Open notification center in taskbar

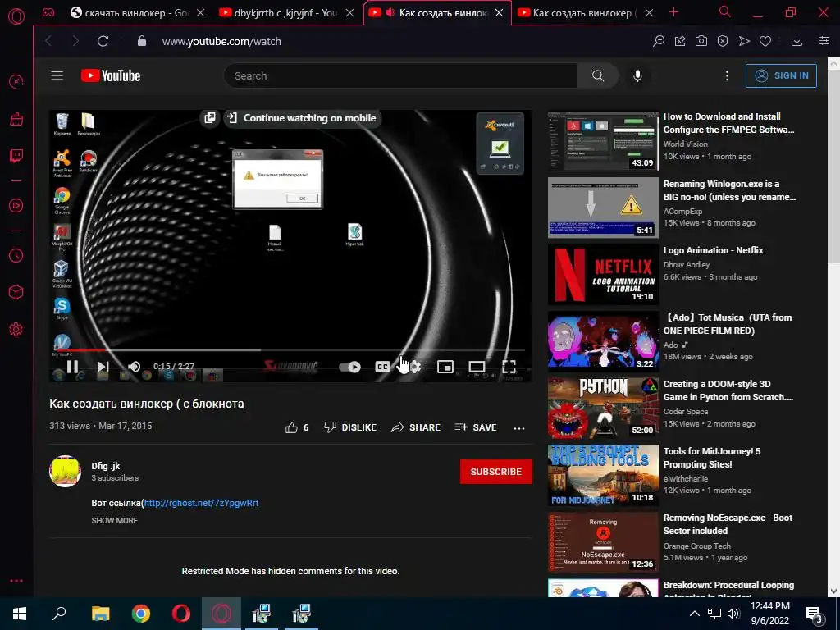815,614
